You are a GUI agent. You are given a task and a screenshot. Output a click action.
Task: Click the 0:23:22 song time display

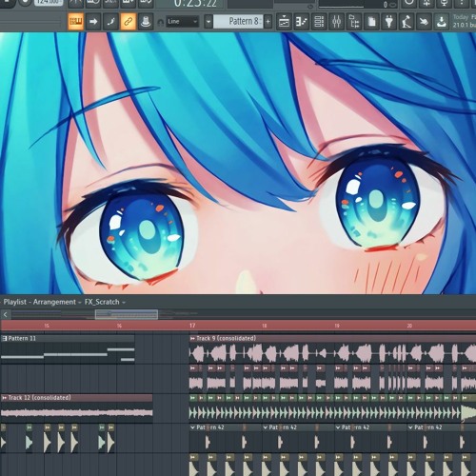pyautogui.click(x=195, y=4)
